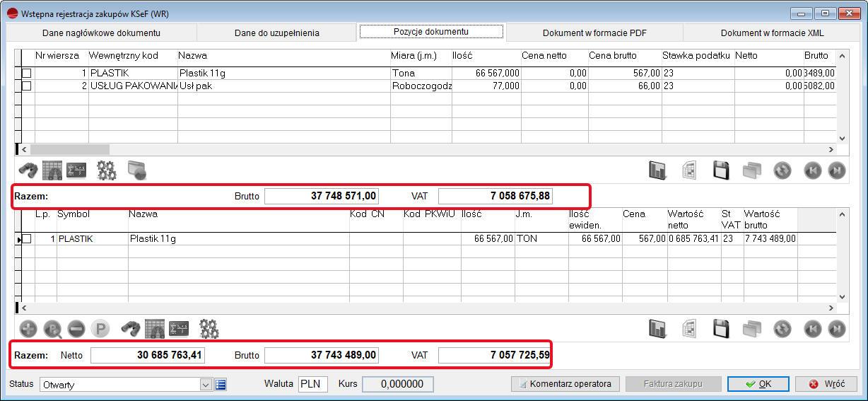Click 66 567,000 quantity cell upper table
This screenshot has height=401, width=868.
486,73
